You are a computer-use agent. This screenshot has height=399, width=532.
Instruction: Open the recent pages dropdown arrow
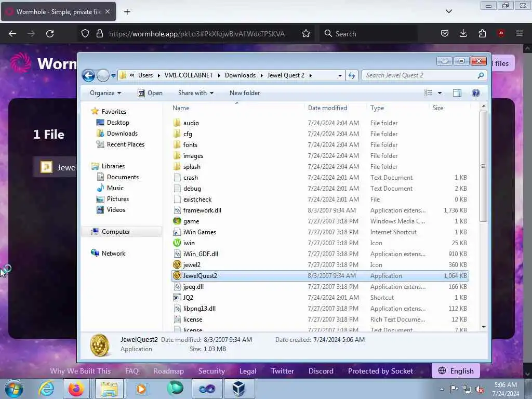[113, 76]
